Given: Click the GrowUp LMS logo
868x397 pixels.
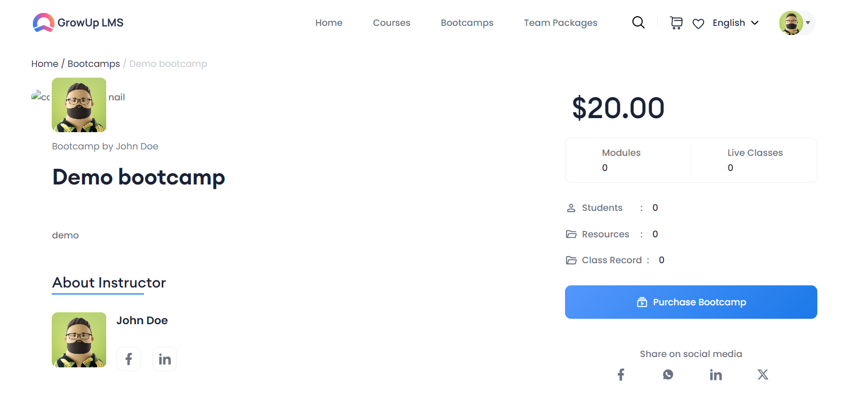Looking at the screenshot, I should [x=78, y=23].
